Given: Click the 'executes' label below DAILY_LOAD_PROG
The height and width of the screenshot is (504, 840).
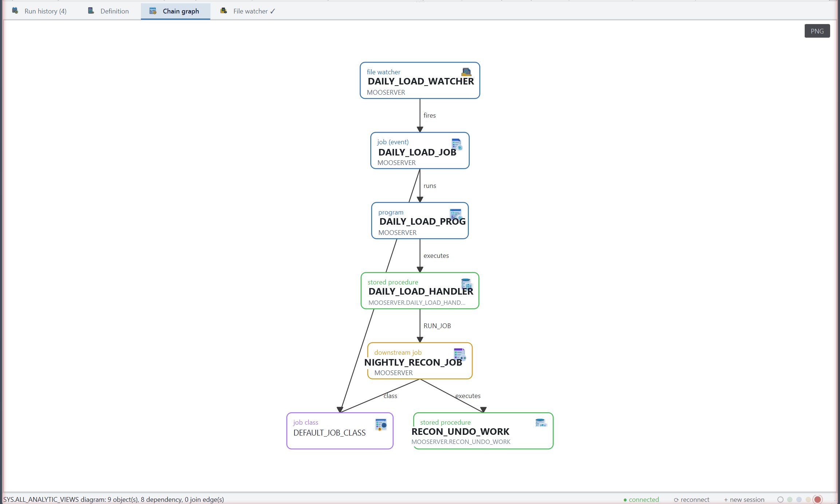Looking at the screenshot, I should pos(436,256).
